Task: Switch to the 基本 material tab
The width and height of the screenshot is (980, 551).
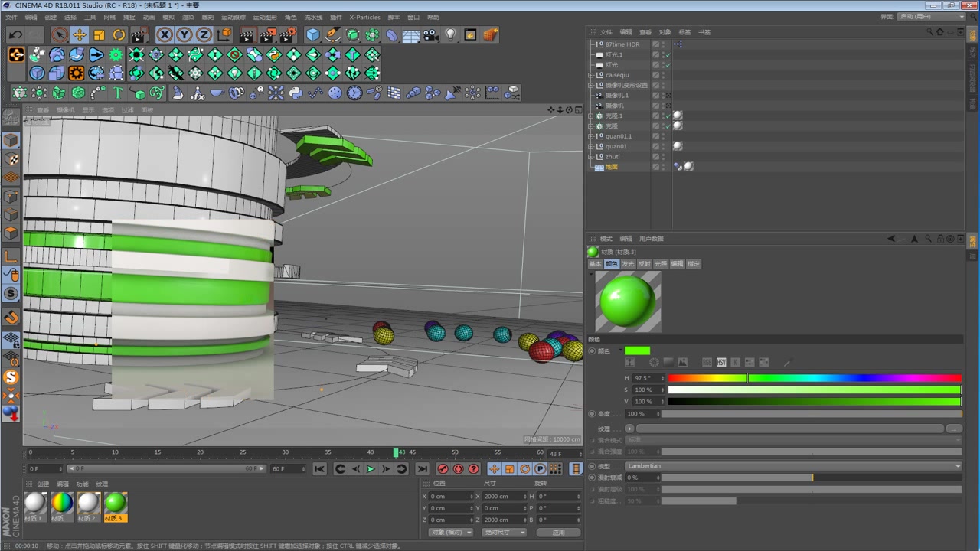Action: pos(595,264)
